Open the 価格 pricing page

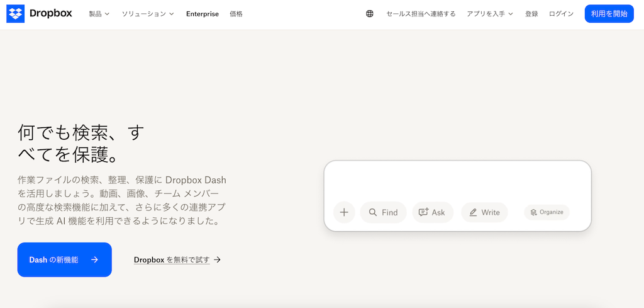[x=236, y=14]
